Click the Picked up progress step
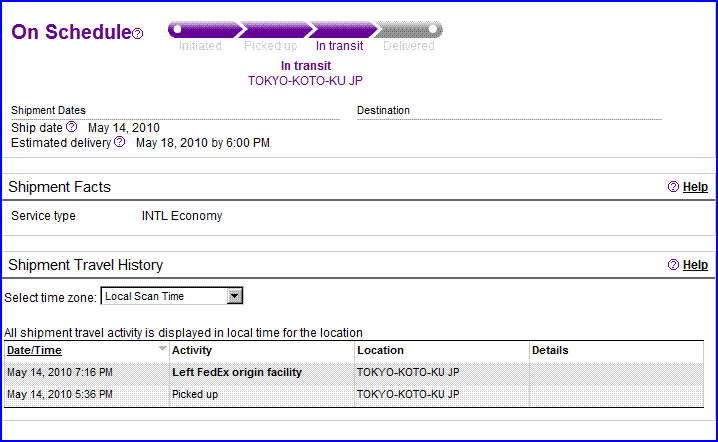This screenshot has width=718, height=442. (x=270, y=46)
